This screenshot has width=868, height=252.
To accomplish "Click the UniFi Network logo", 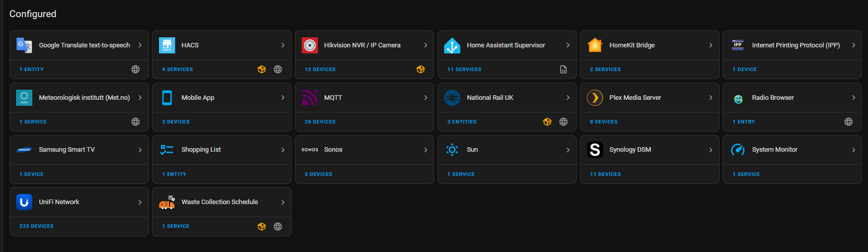I will tap(24, 202).
